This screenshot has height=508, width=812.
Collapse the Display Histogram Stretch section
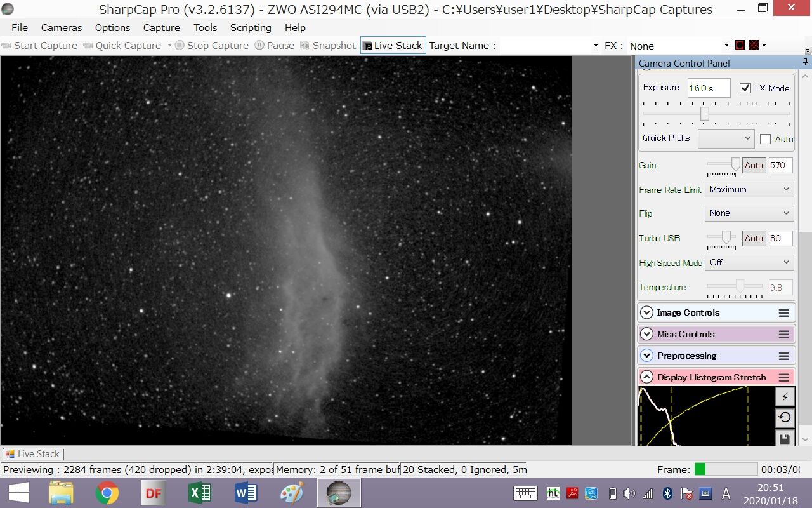(x=646, y=378)
